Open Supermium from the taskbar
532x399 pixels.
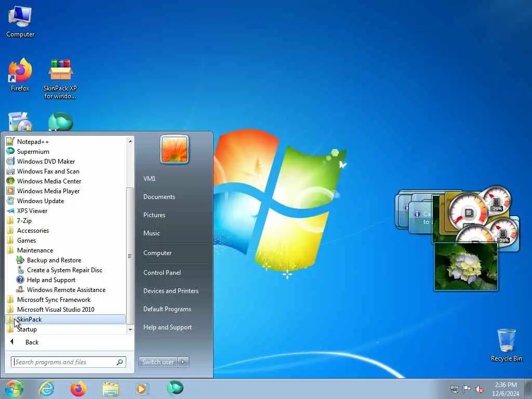[175, 388]
